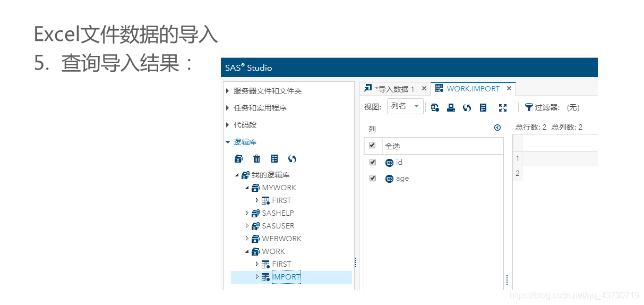This screenshot has height=305, width=644.
Task: Click the 过滤器 filter label
Action: pos(547,107)
